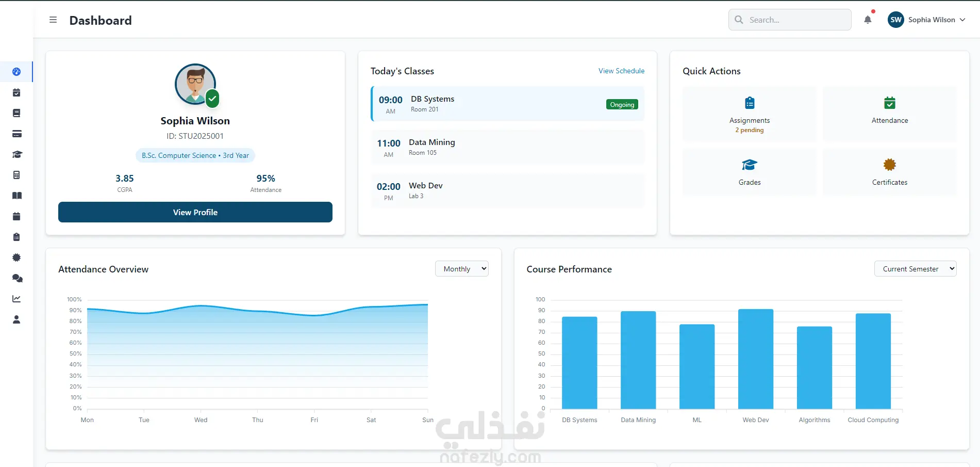This screenshot has height=467, width=980.
Task: Expand the Monthly attendance dropdown
Action: point(462,269)
